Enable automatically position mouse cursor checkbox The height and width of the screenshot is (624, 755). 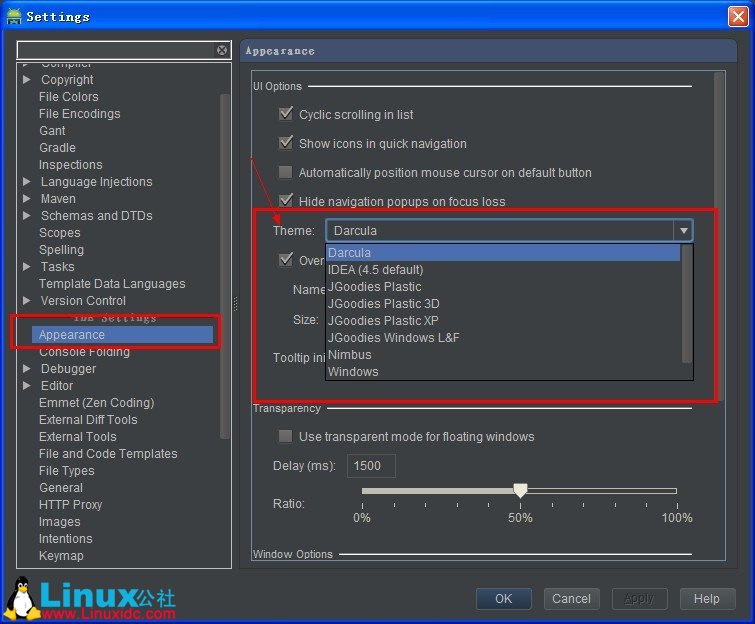(x=286, y=172)
